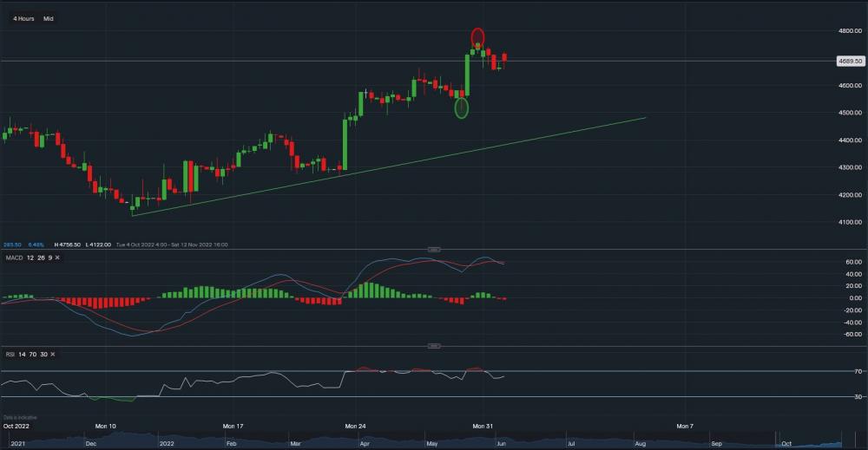Image resolution: width=868 pixels, height=450 pixels.
Task: Click the 4500.00 price axis label
Action: tap(851, 113)
